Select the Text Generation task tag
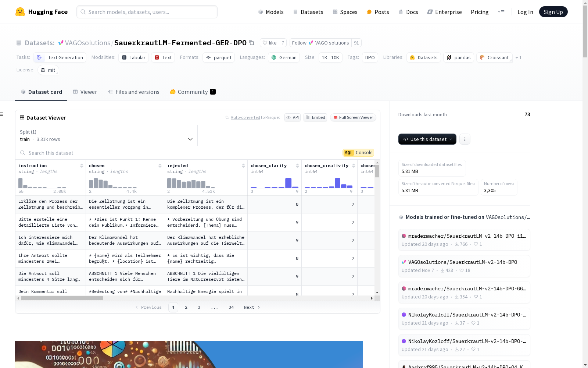588x368 pixels. pos(60,57)
